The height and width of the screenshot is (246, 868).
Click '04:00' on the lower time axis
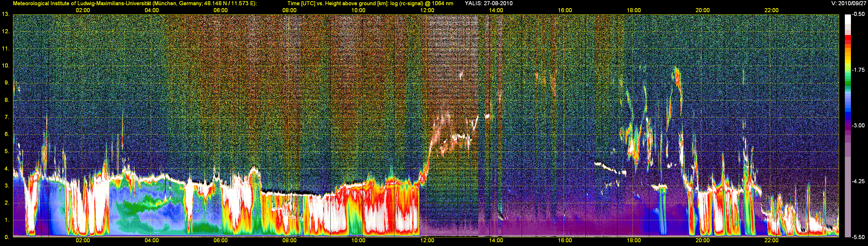pyautogui.click(x=152, y=241)
